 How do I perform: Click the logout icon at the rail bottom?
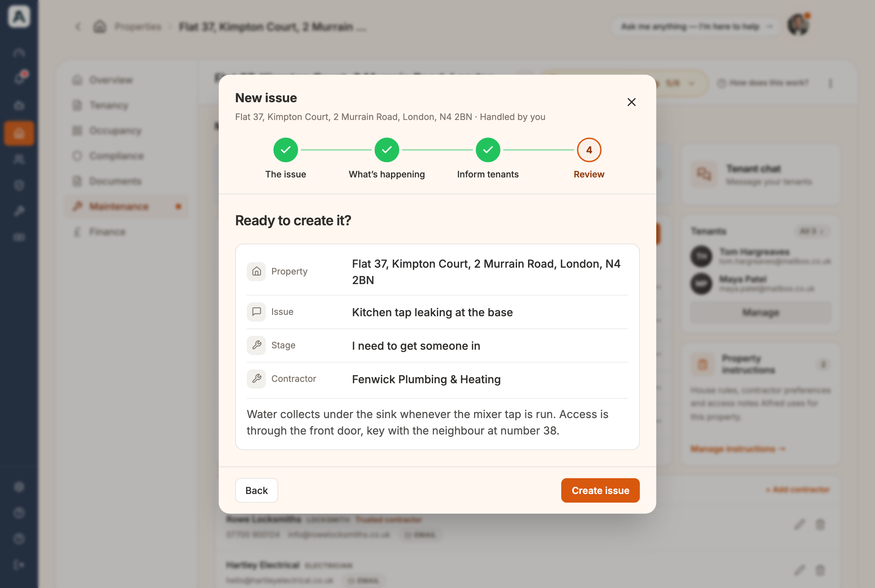(x=19, y=565)
